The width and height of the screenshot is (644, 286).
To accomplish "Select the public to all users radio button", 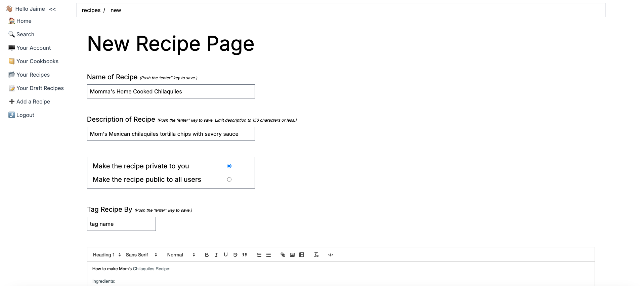I will tap(229, 179).
